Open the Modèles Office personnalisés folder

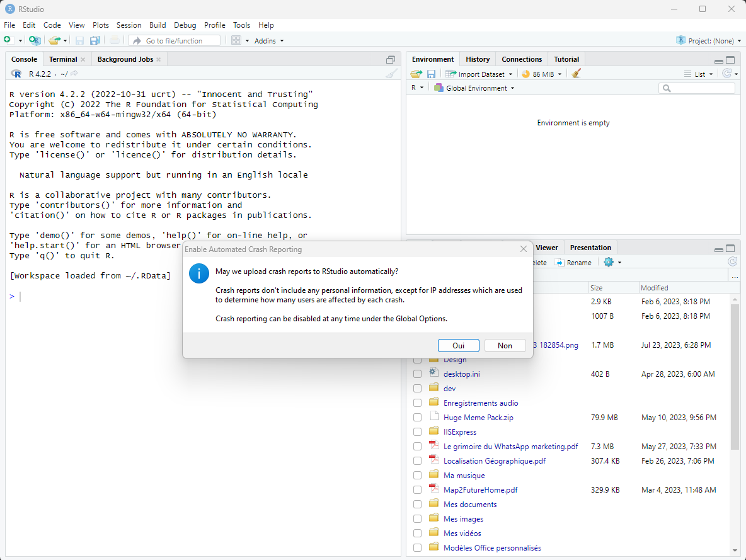click(x=492, y=548)
